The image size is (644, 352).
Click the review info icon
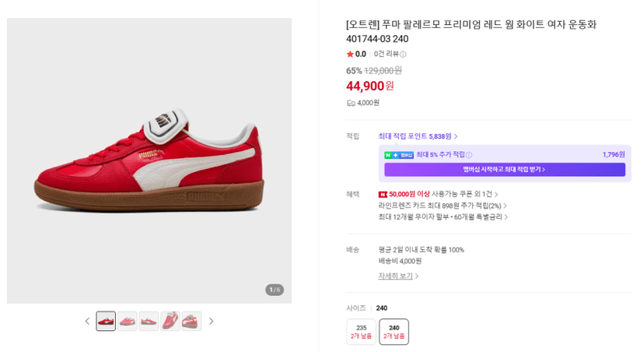[x=404, y=55]
